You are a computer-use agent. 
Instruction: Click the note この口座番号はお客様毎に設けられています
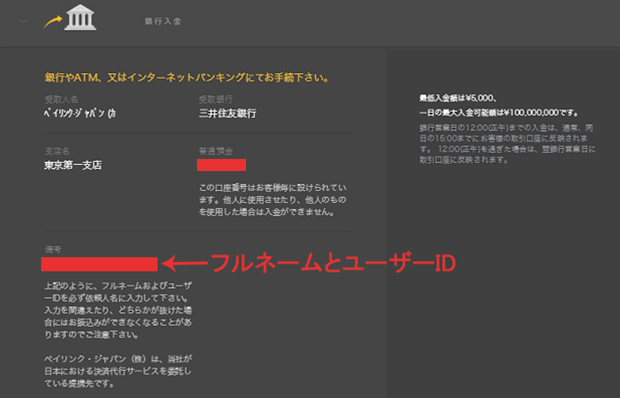click(272, 200)
